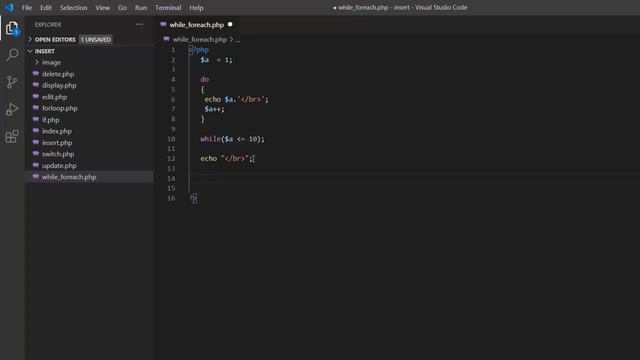Open insert.php from the explorer

pos(57,142)
